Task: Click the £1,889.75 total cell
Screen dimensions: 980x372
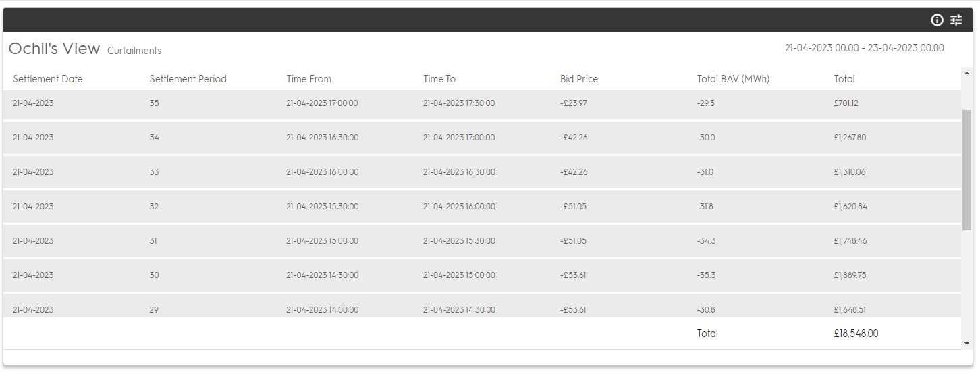Action: [850, 275]
